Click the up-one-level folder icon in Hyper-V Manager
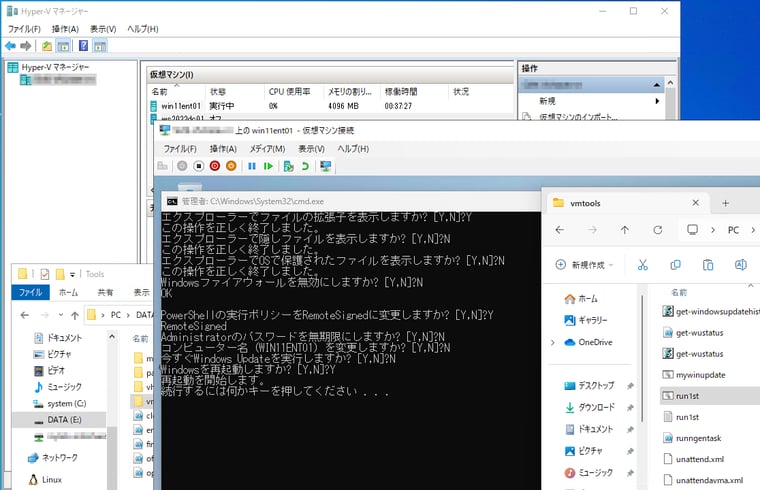 (x=47, y=46)
